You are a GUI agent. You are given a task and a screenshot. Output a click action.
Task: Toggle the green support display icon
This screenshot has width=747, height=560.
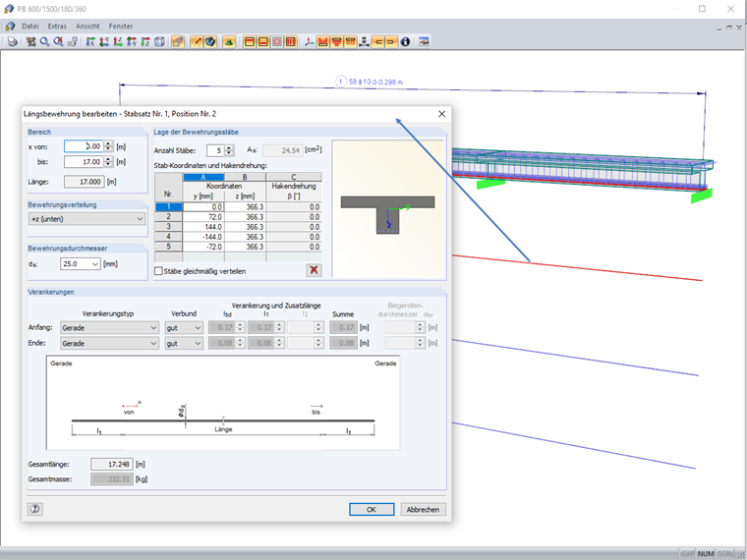(x=229, y=42)
